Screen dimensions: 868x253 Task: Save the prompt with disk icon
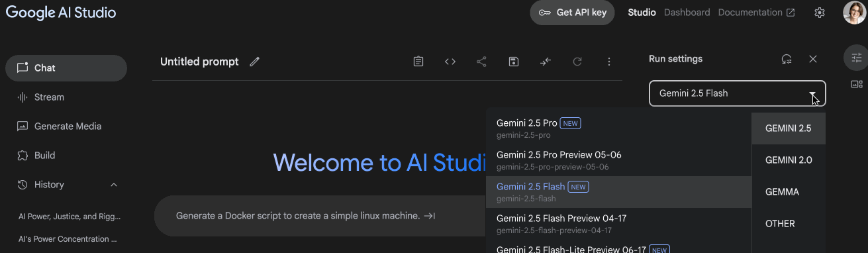[513, 62]
